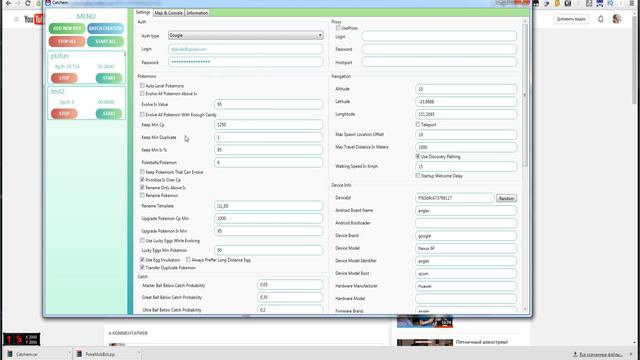Open YouTube notifications bell
The height and width of the screenshot is (360, 640).
(600, 19)
